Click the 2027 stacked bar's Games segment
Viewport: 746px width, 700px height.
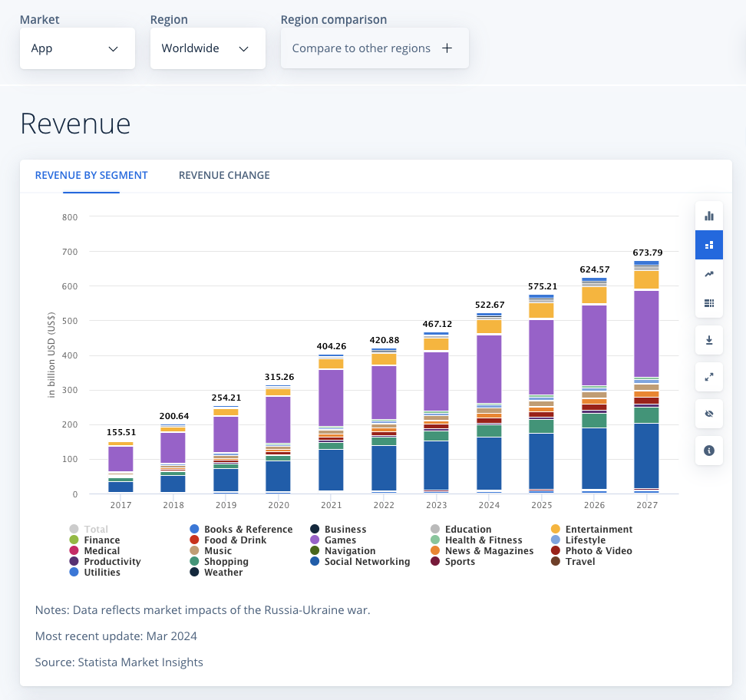point(646,333)
